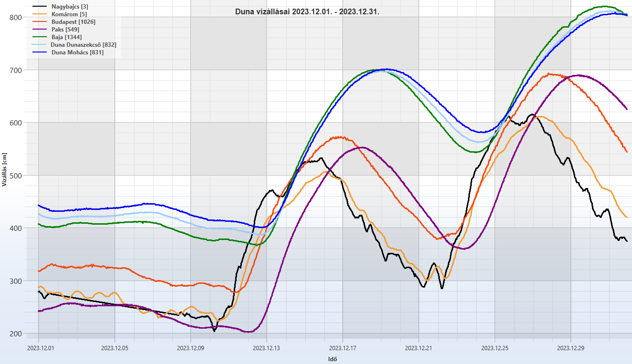Pick the 2023.12.25 date tick label
The image size is (632, 364).
(495, 348)
